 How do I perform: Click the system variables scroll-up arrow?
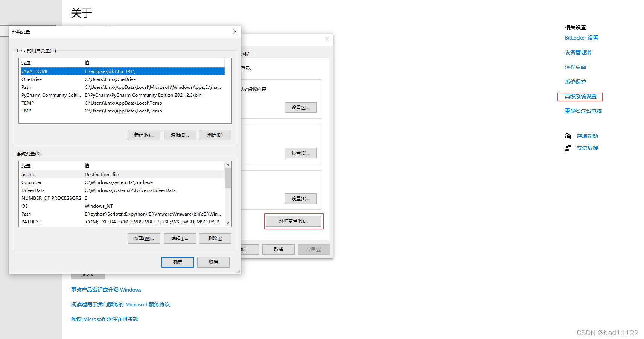[x=228, y=165]
